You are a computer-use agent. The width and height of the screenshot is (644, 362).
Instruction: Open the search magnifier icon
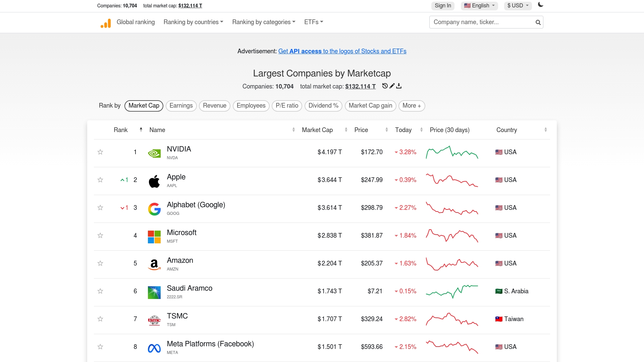538,22
